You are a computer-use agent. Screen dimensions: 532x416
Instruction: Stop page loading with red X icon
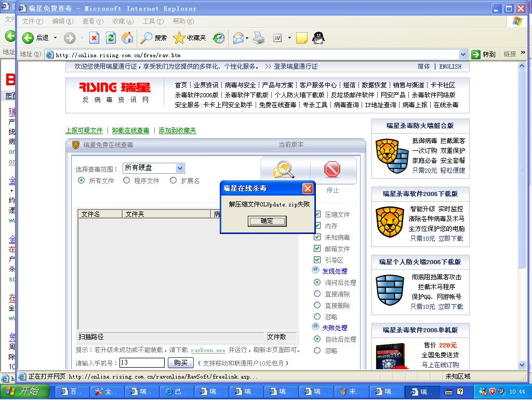[94, 38]
